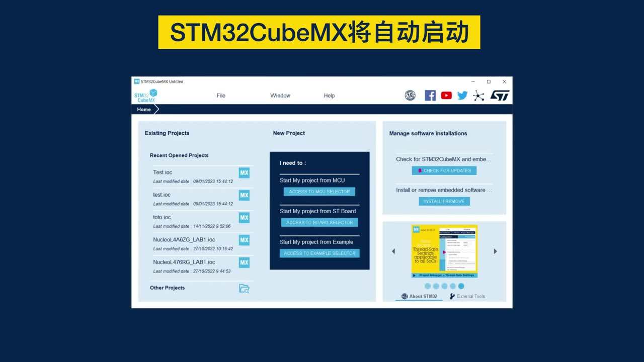Minimize the STM32CubeMX window

(473, 81)
